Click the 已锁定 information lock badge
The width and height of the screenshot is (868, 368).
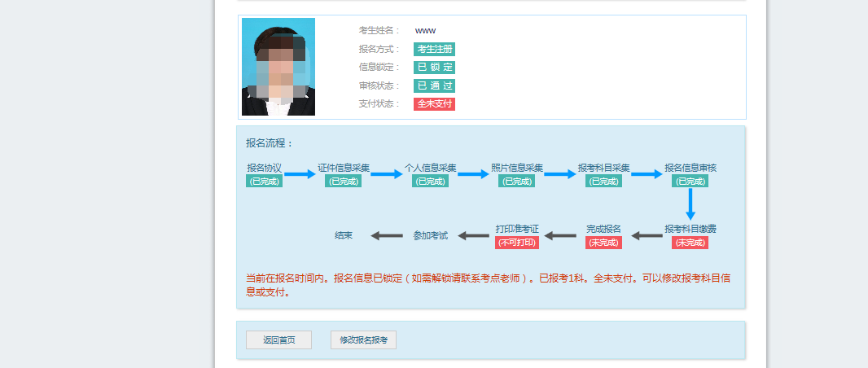(x=434, y=68)
